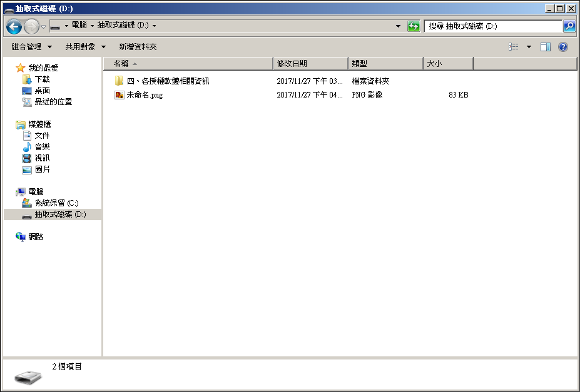The width and height of the screenshot is (580, 392).
Task: Click the change view icon
Action: [514, 47]
